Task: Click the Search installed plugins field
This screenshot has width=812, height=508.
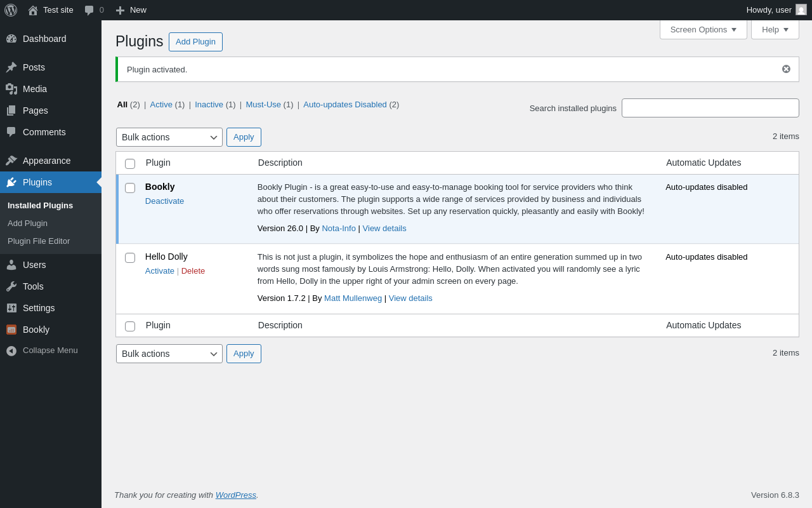Action: (710, 108)
